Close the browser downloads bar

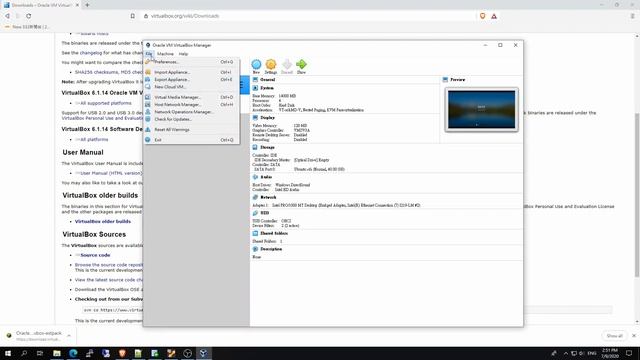pyautogui.click(x=634, y=336)
